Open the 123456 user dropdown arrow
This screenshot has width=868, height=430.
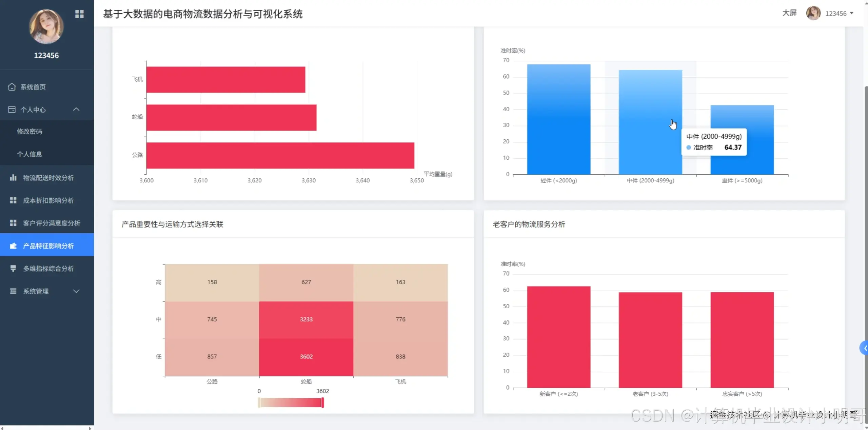click(x=851, y=14)
